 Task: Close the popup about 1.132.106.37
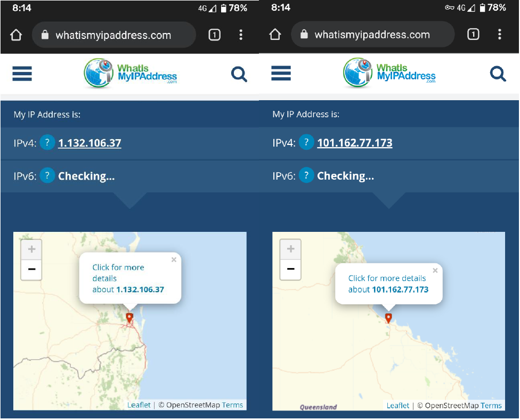point(174,260)
